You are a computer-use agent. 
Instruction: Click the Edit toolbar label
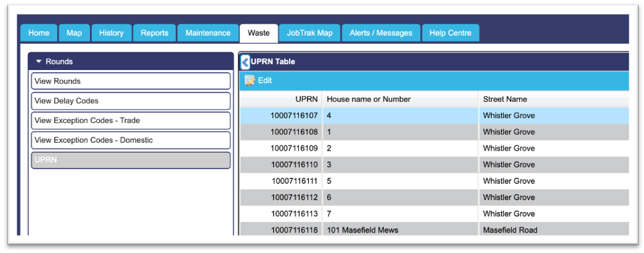click(x=265, y=81)
